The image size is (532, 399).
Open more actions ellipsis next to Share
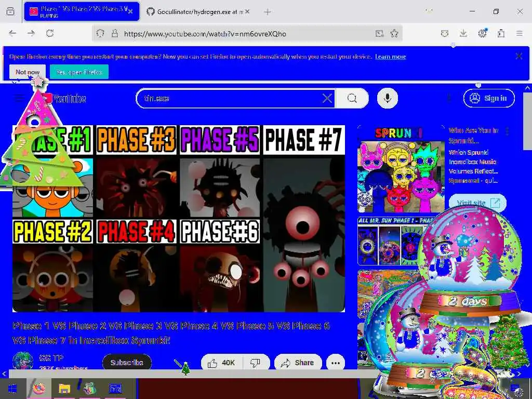(336, 363)
